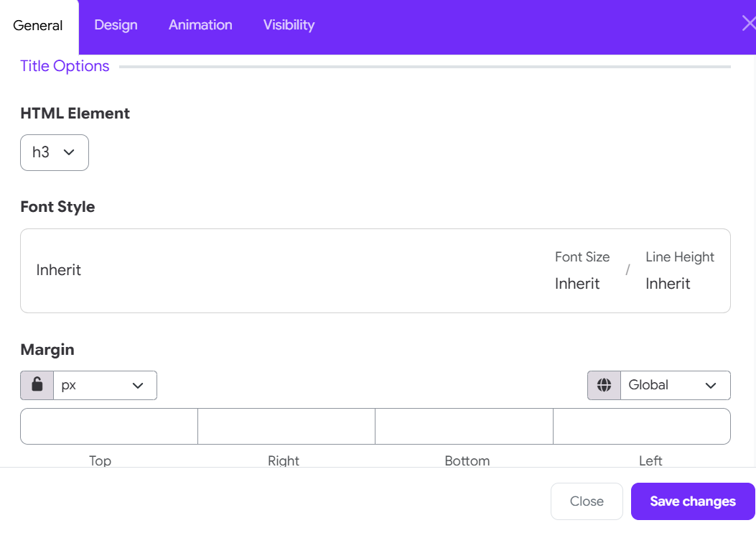The height and width of the screenshot is (533, 756).
Task: Click the Title Options section heading
Action: (x=65, y=66)
